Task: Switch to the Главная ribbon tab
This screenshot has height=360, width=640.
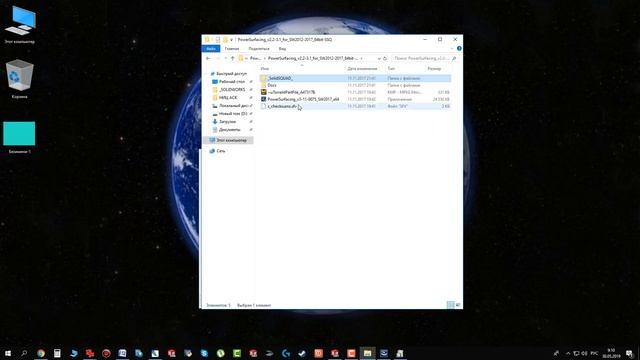Action: point(232,49)
